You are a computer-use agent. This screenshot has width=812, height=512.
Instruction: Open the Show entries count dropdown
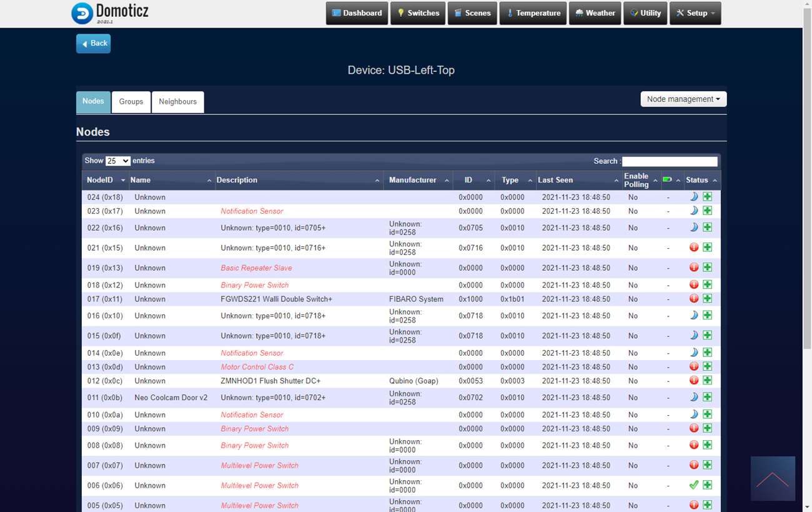(x=117, y=161)
